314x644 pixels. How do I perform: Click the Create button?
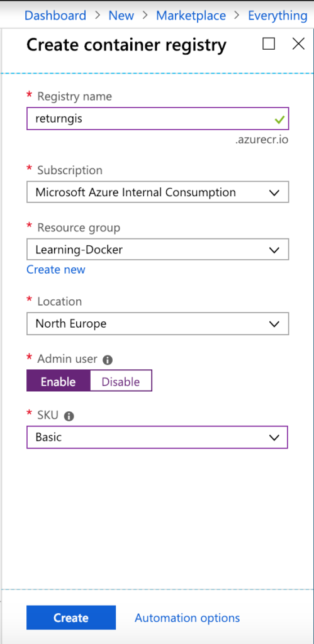tap(71, 618)
